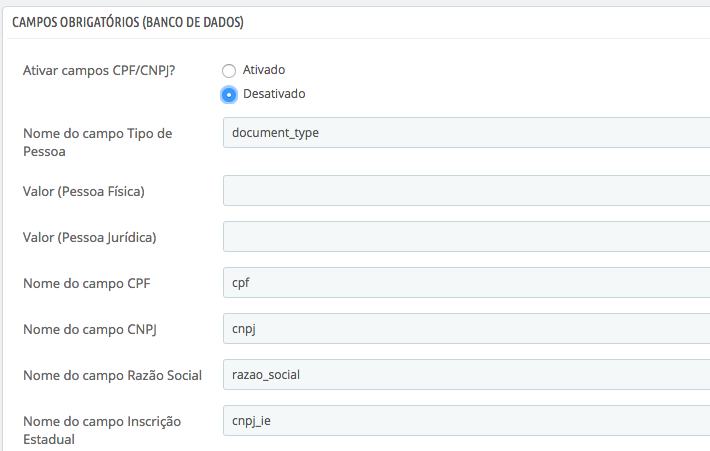
Task: Focus the document_type input field
Action: coord(466,132)
